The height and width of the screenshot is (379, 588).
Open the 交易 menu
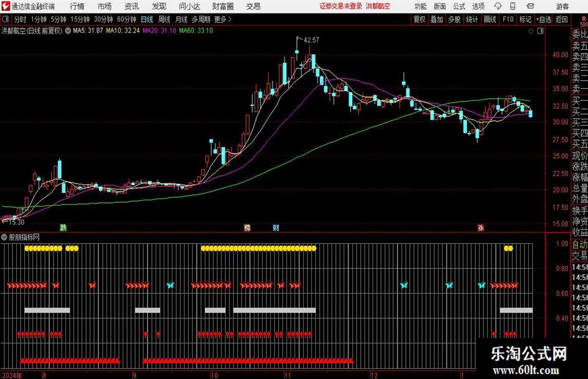253,6
